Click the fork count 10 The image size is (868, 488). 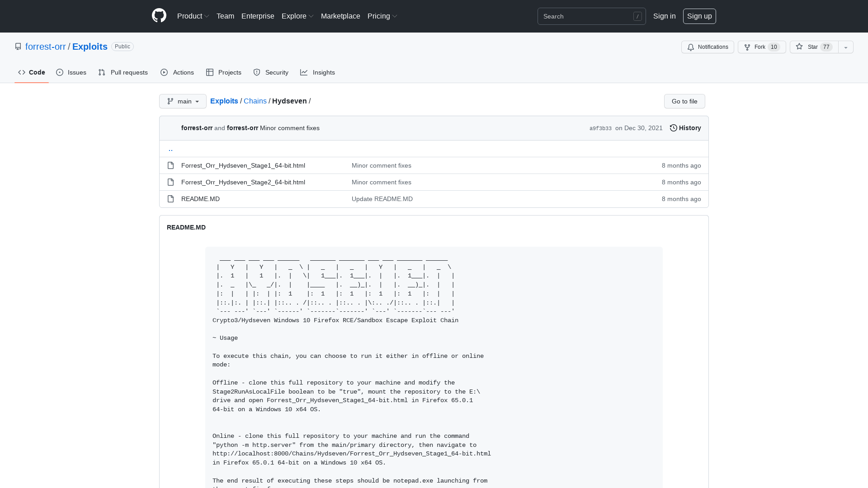click(x=774, y=47)
